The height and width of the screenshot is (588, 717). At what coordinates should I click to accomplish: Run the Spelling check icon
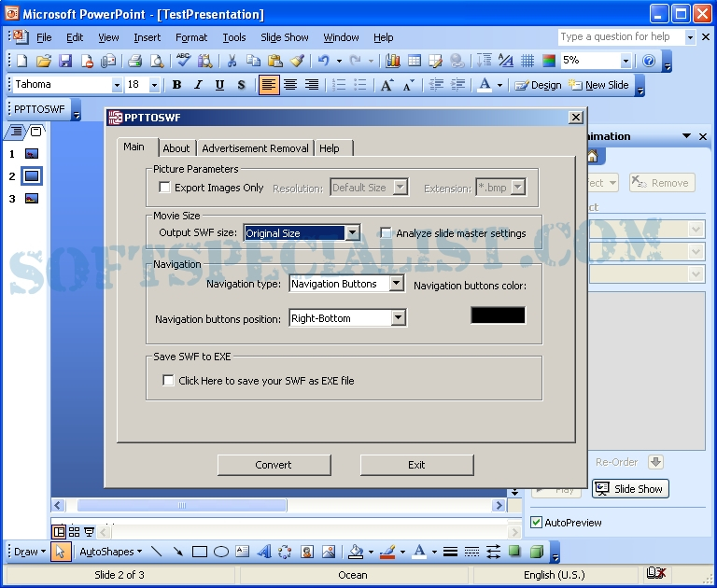tap(183, 61)
